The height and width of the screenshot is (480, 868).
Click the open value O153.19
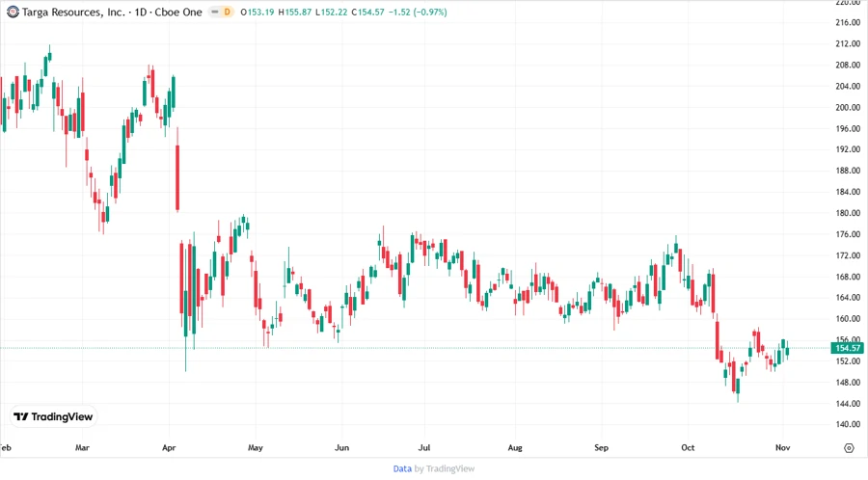point(258,13)
